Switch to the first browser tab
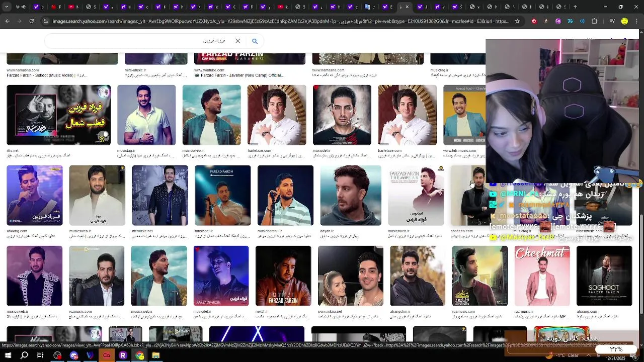644x362 pixels. [21, 7]
